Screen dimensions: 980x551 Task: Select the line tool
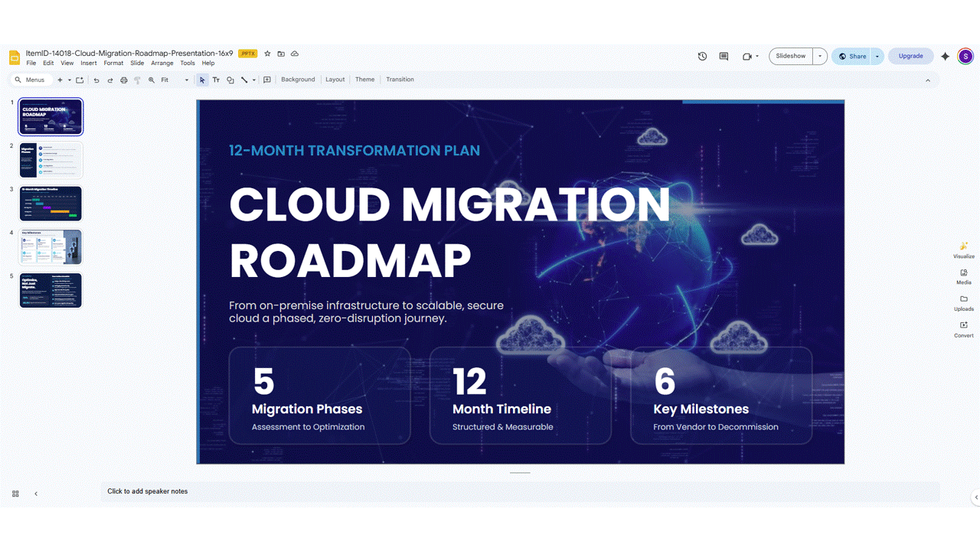[244, 80]
